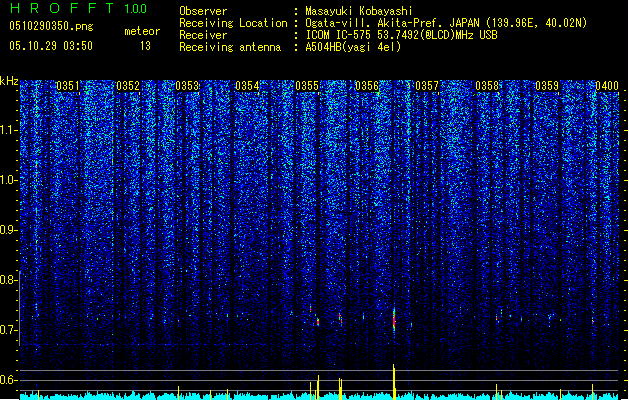Click the tallest yellow power spike after 0356
This screenshot has width=629, height=400.
tap(394, 382)
